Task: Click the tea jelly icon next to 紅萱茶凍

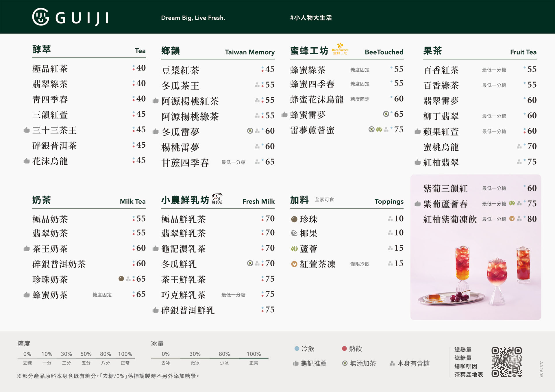Action: pyautogui.click(x=294, y=264)
